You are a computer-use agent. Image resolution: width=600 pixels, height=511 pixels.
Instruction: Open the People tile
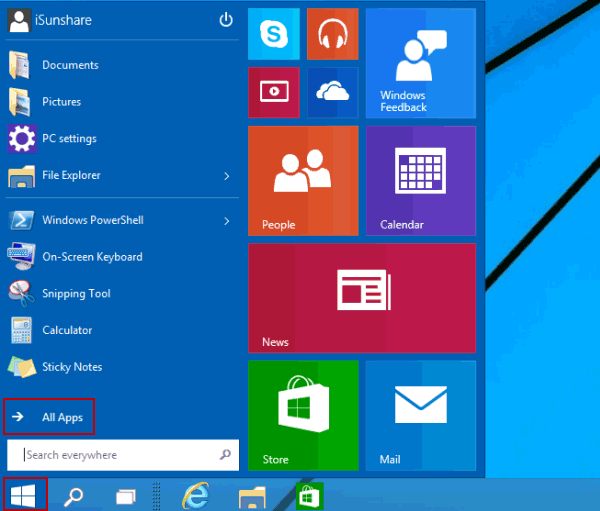click(303, 181)
